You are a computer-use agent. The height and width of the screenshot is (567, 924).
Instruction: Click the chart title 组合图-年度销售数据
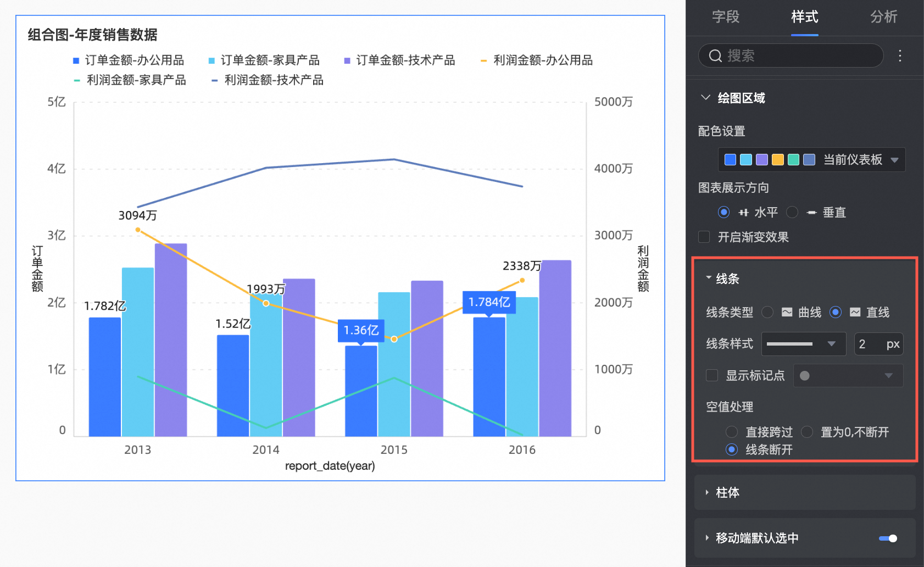(x=92, y=35)
